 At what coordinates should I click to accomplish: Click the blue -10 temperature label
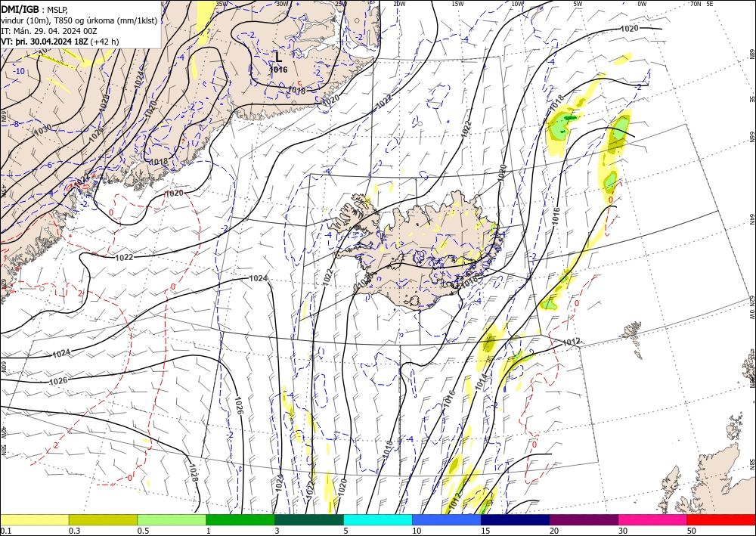(20, 71)
